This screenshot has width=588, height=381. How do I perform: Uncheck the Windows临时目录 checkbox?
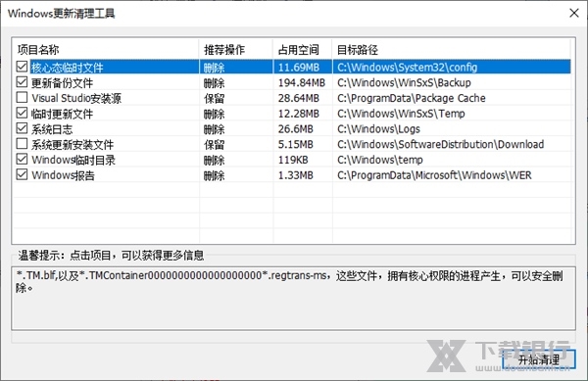coord(22,160)
